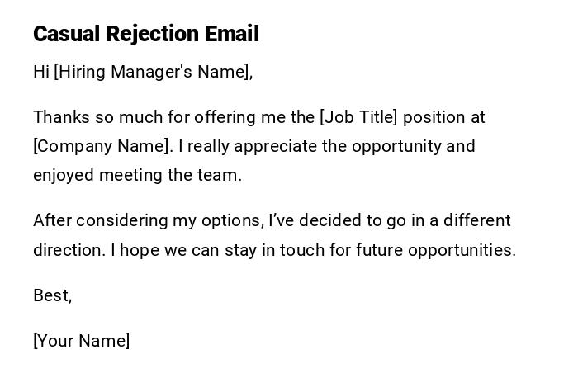Image resolution: width=578 pixels, height=392 pixels.
Task: Select the [Your Name] placeholder
Action: [x=81, y=341]
